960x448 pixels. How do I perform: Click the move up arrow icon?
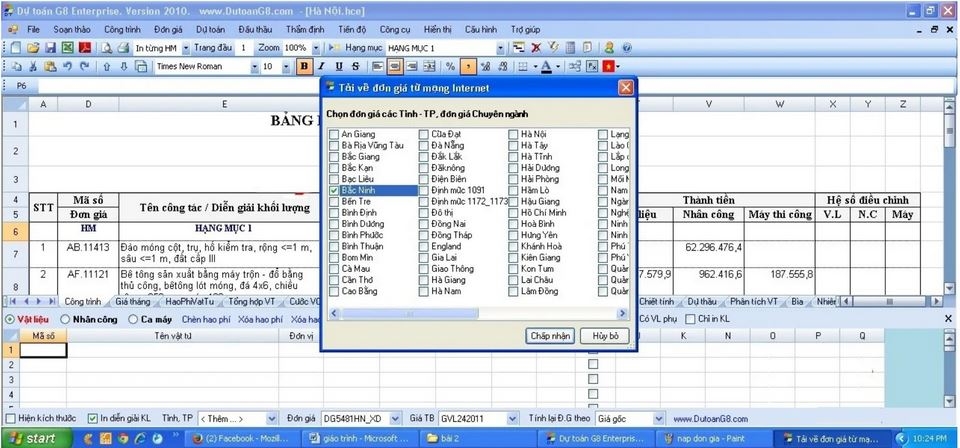tap(107, 67)
